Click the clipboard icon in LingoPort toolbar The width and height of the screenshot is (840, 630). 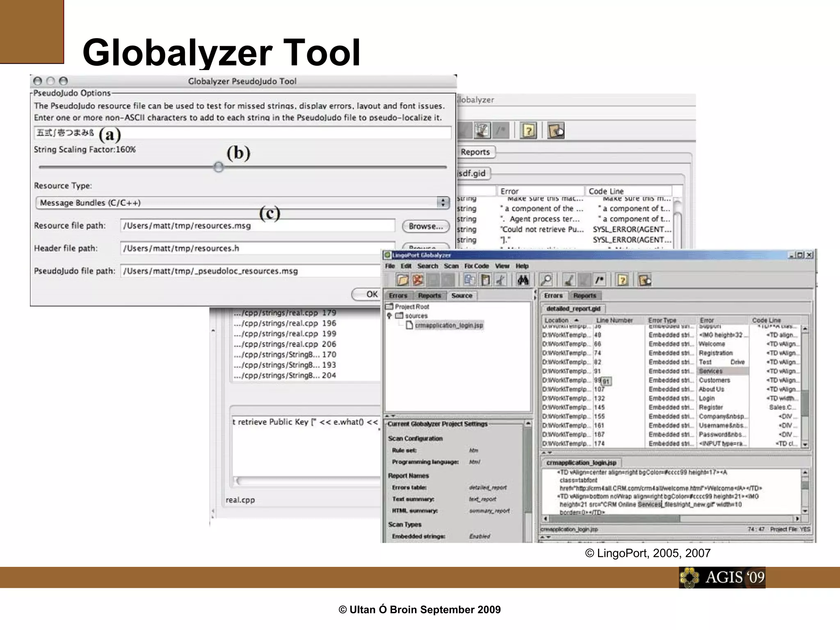(485, 280)
